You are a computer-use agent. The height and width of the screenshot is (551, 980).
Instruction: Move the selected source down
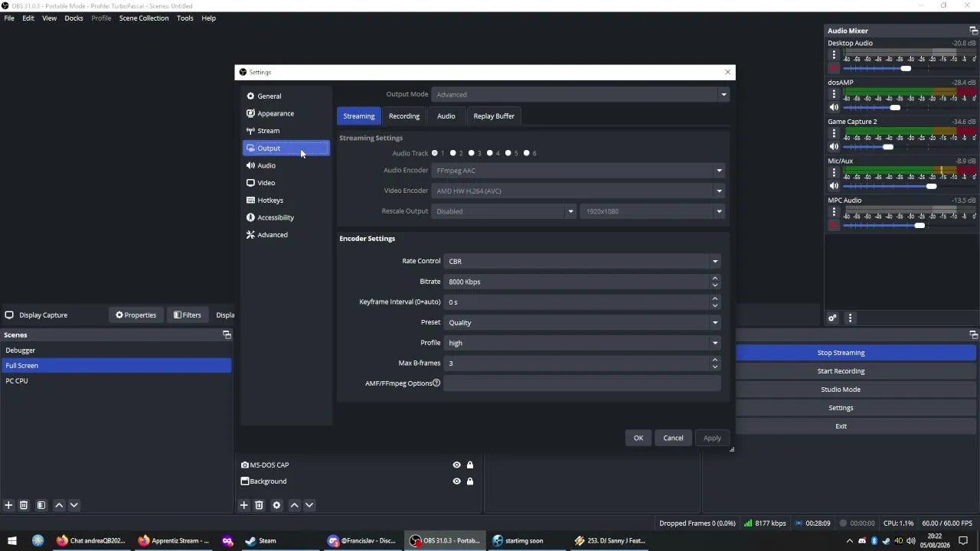[309, 505]
